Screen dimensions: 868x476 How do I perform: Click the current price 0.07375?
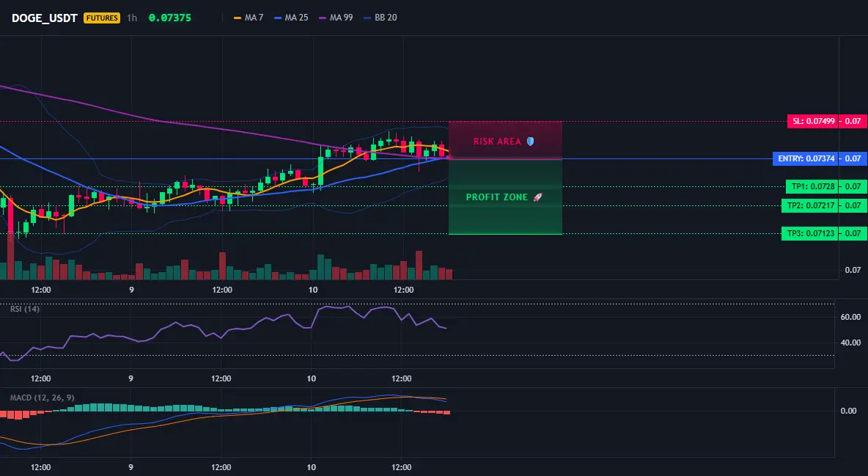coord(170,18)
